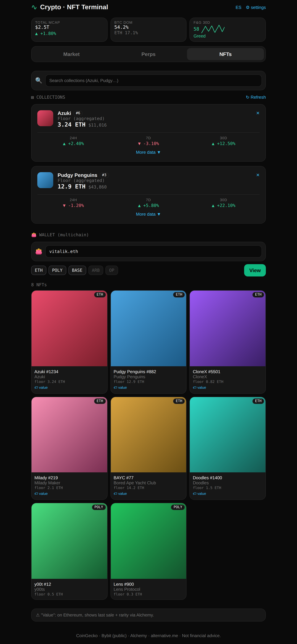Enable the OP chain filter
This screenshot has height=644, width=297.
tap(112, 270)
